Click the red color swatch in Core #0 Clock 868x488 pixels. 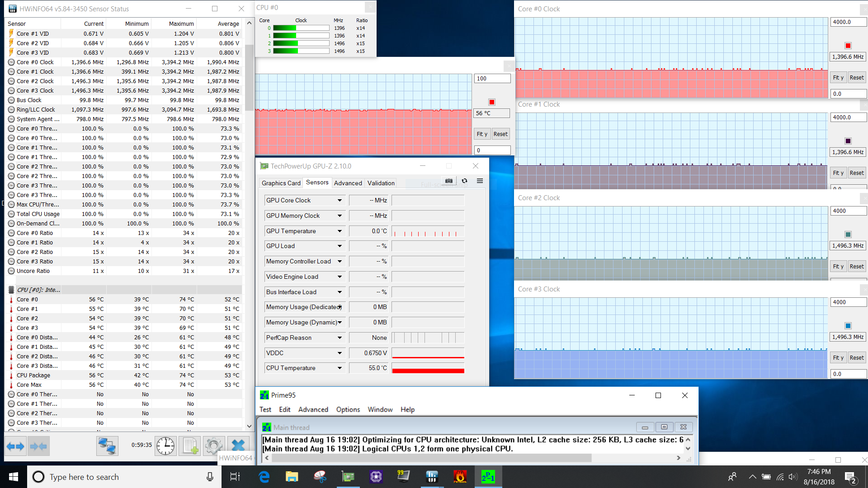pyautogui.click(x=848, y=46)
